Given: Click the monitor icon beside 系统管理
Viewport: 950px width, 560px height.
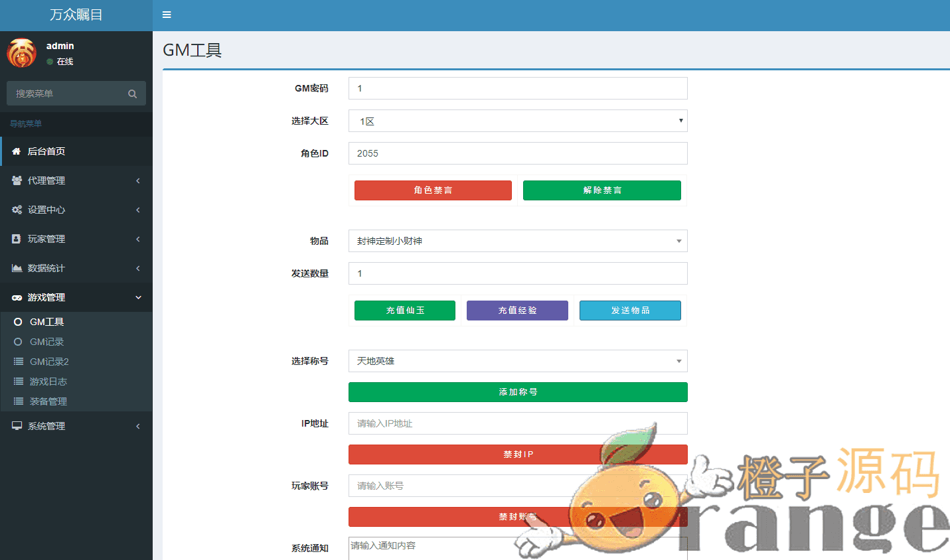Looking at the screenshot, I should click(17, 426).
